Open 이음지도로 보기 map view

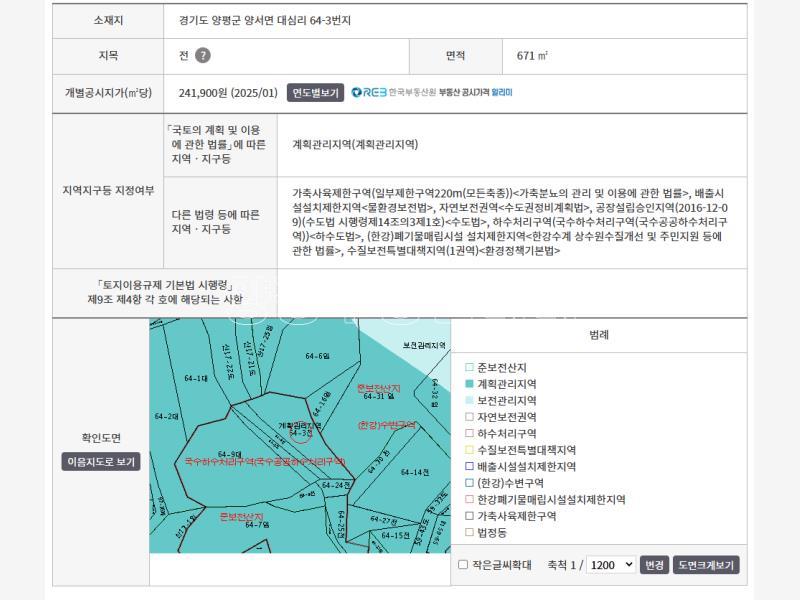(101, 462)
